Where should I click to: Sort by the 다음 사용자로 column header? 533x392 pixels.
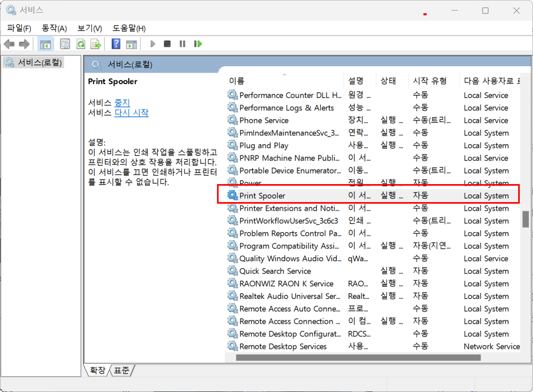(x=489, y=81)
